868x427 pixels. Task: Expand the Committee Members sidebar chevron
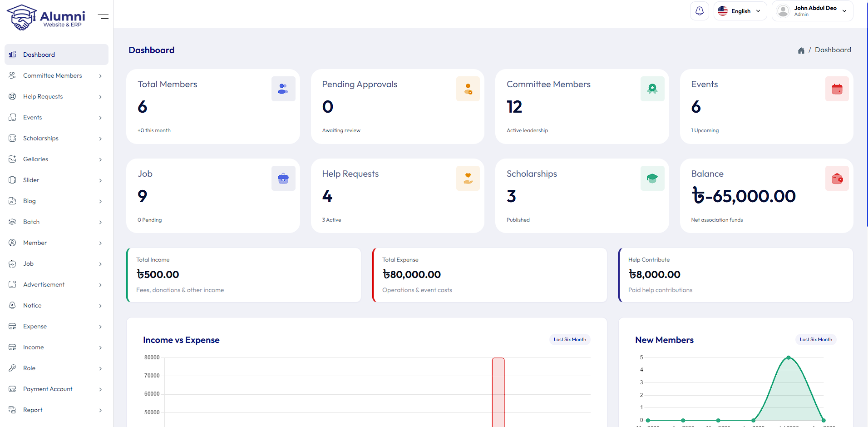point(100,76)
